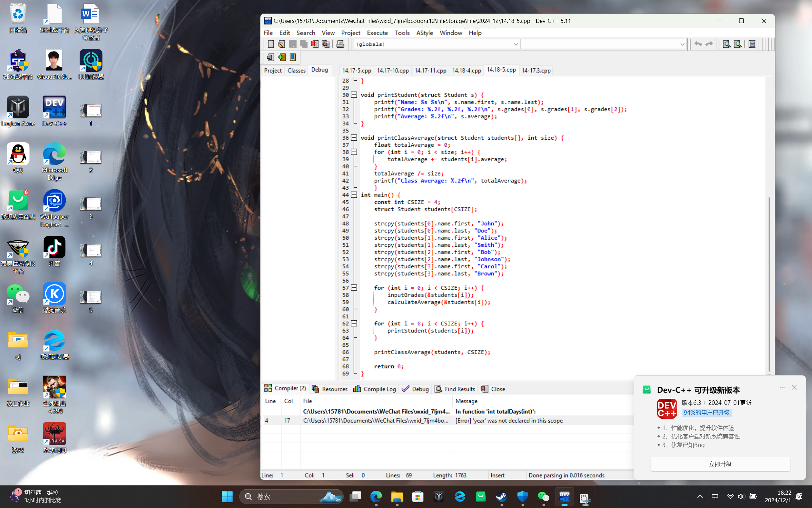Open the Compile Log bottom tab
The width and height of the screenshot is (812, 508).
tap(375, 389)
